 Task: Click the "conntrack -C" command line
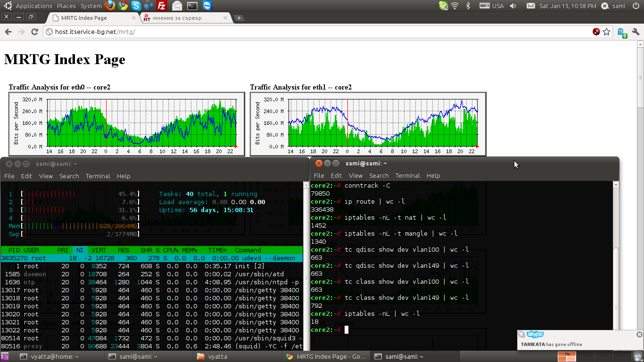click(367, 185)
